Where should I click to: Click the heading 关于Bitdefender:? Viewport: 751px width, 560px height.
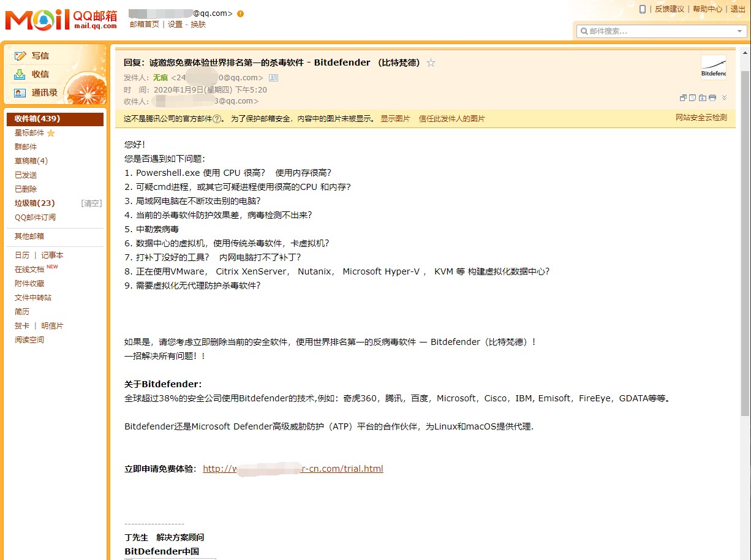[x=163, y=384]
